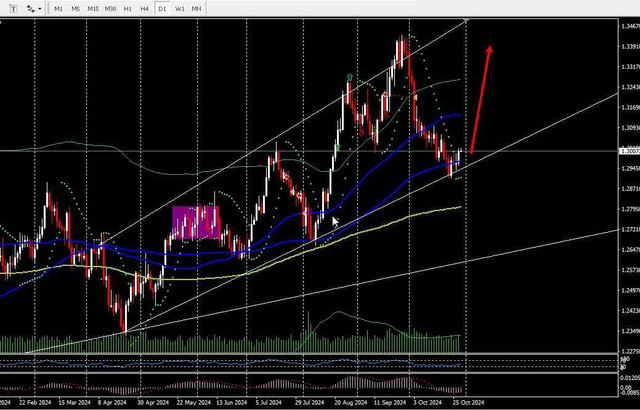
Task: Select the text label drawing tool
Action: [13, 9]
